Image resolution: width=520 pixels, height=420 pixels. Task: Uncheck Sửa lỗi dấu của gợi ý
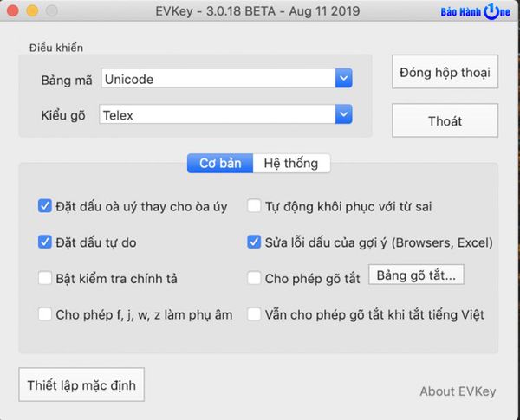(x=254, y=242)
